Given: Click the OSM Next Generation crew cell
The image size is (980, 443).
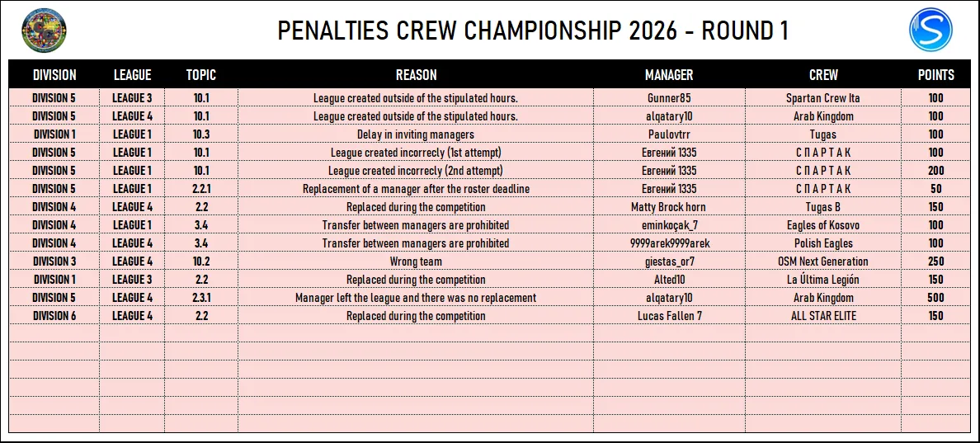Looking at the screenshot, I should click(823, 262).
